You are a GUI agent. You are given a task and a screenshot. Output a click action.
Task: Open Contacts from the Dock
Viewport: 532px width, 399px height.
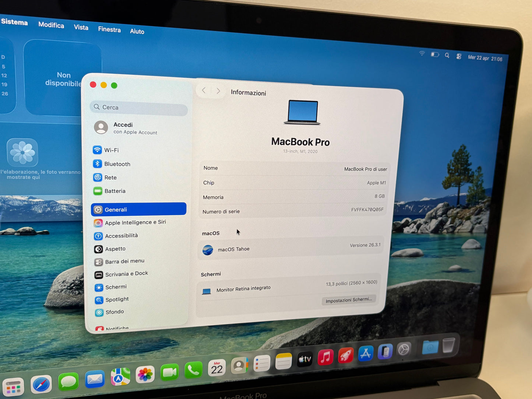coord(239,366)
